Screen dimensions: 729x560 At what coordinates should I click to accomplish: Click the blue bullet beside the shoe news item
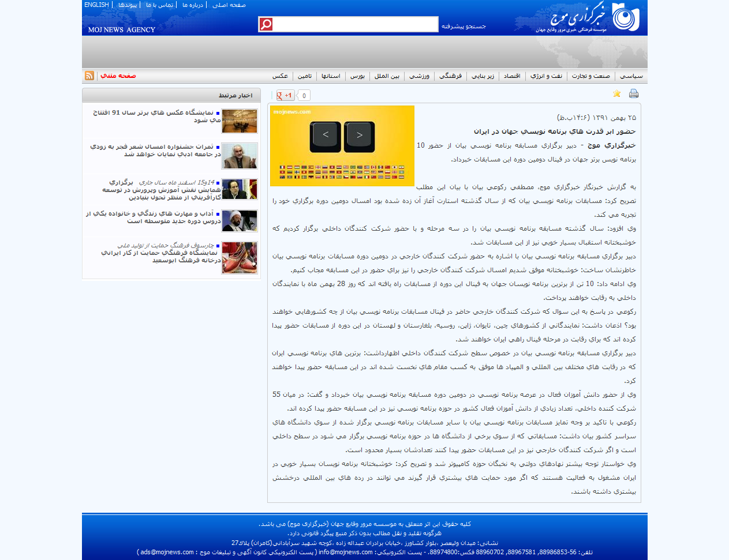tap(218, 246)
